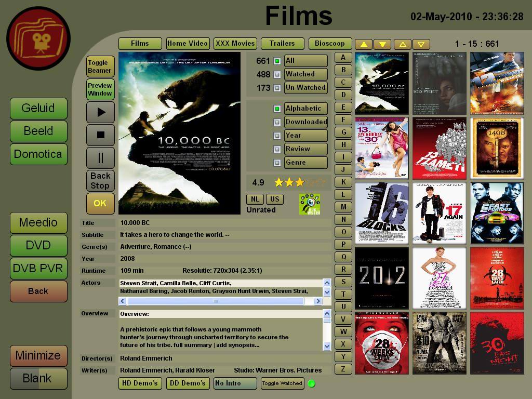The width and height of the screenshot is (532, 399).
Task: Click the film camera logo icon
Action: click(x=38, y=38)
